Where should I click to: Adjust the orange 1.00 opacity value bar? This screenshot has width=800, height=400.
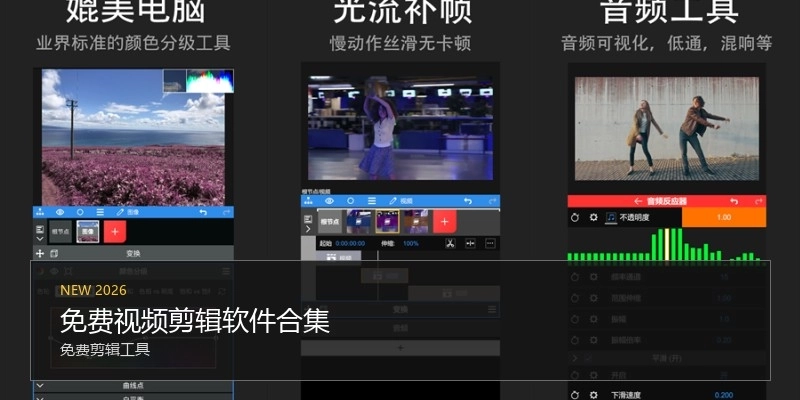(x=723, y=217)
